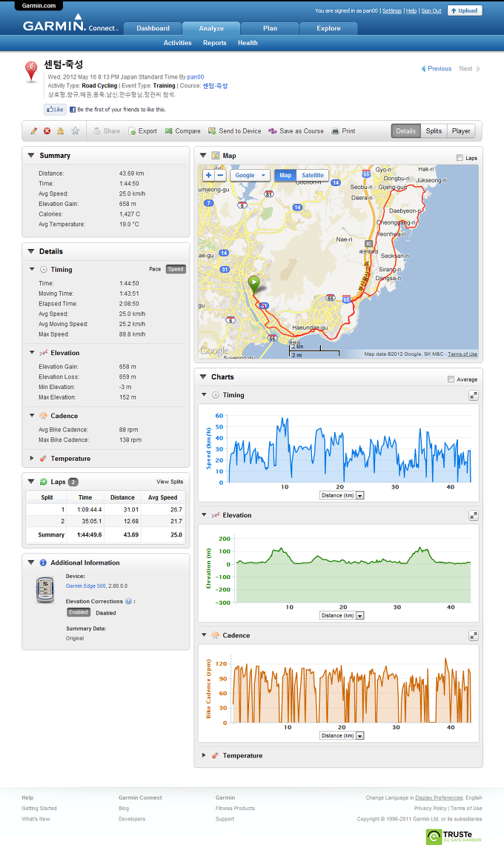Open Display Preferences link in footer
This screenshot has width=504, height=862.
(x=439, y=798)
